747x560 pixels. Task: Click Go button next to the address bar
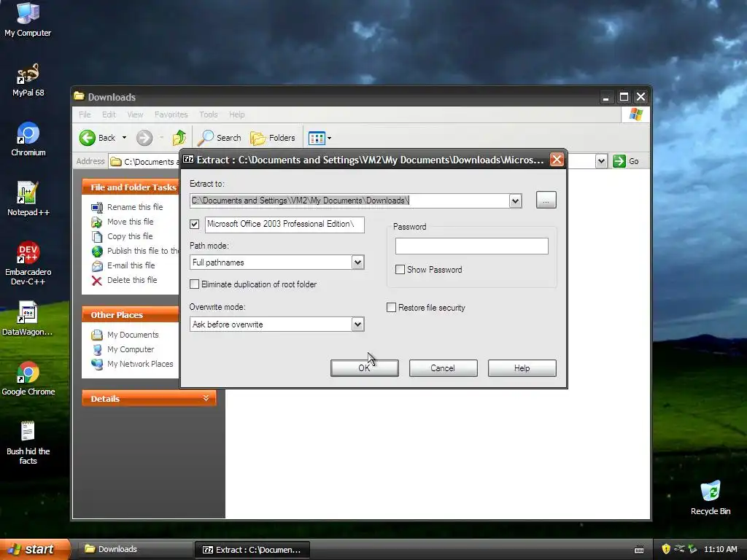pos(626,161)
